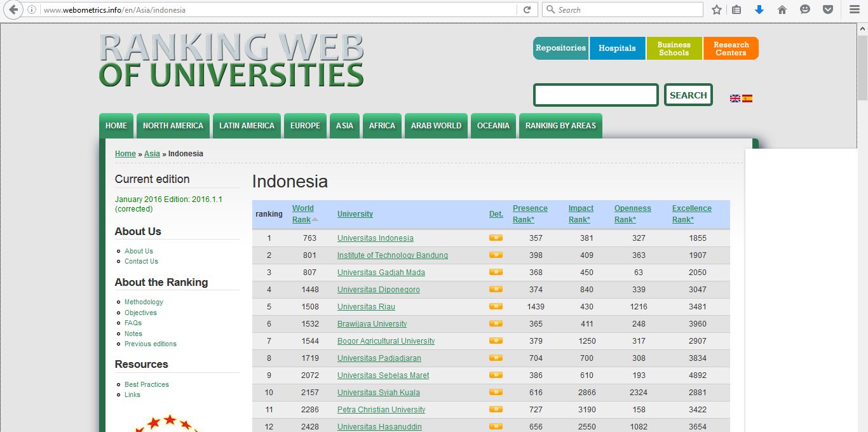Viewport: 868px width, 432px height.
Task: Switch language with the Spanish flag icon
Action: click(x=747, y=98)
